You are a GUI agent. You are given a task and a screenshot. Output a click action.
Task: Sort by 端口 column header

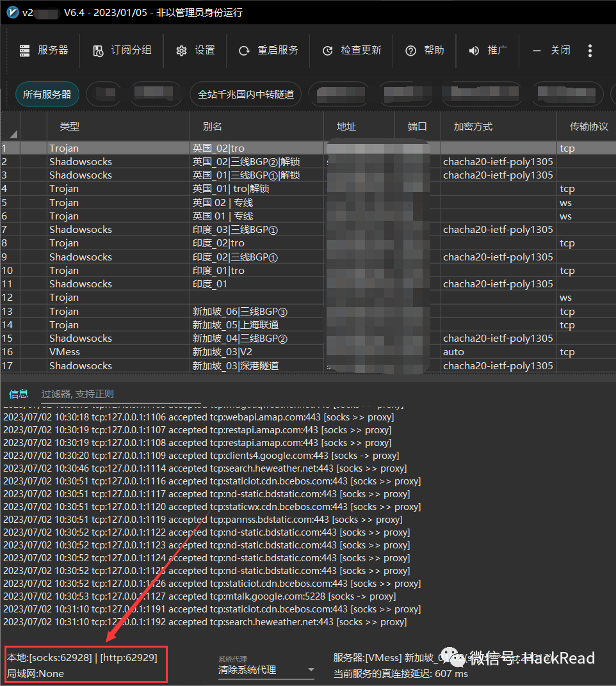click(417, 127)
